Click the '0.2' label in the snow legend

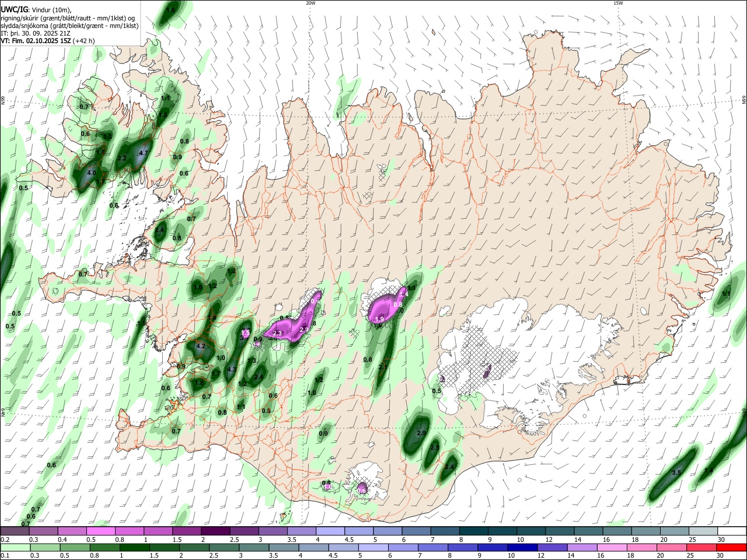[5, 540]
